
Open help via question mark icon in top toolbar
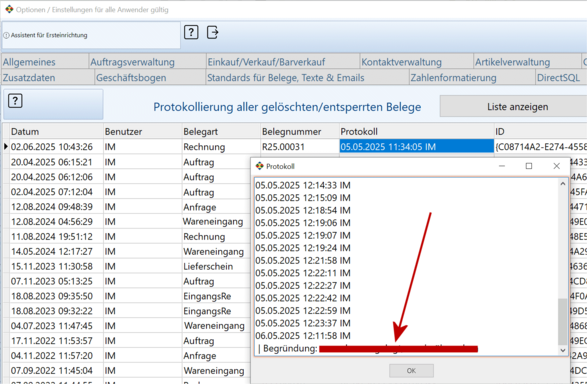coord(191,33)
